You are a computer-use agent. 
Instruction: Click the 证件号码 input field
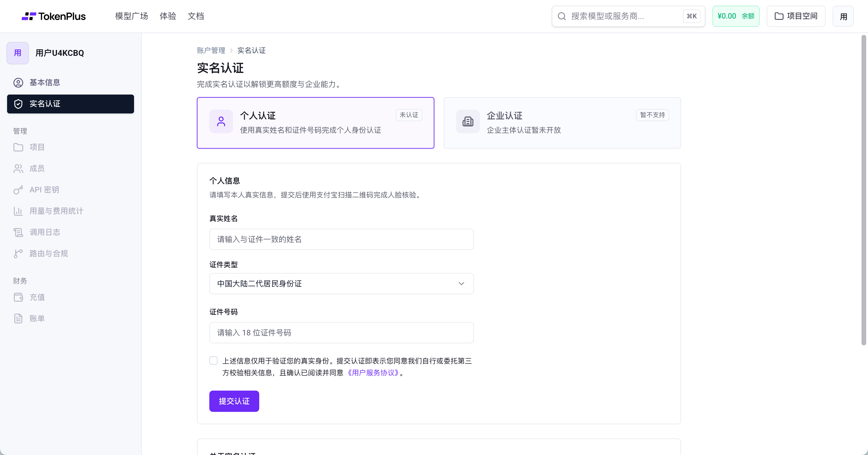341,333
